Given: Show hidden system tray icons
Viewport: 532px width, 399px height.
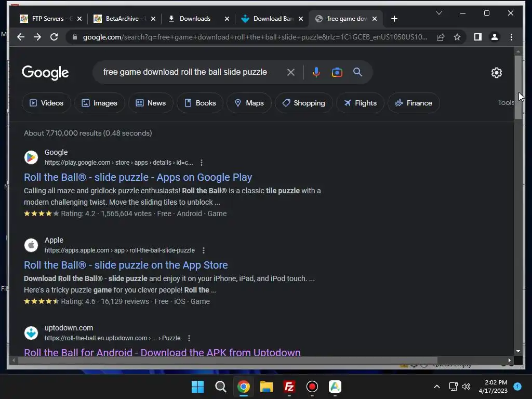Looking at the screenshot, I should coord(437,387).
